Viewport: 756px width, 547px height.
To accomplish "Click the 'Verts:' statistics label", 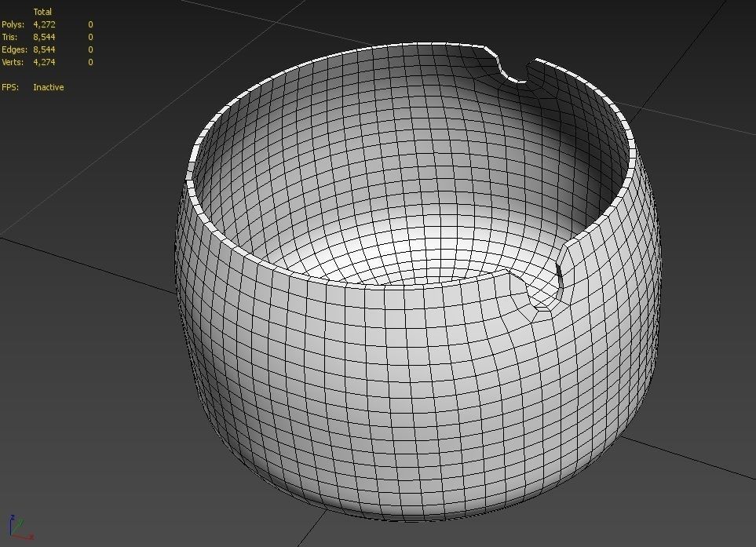I will click(x=13, y=62).
